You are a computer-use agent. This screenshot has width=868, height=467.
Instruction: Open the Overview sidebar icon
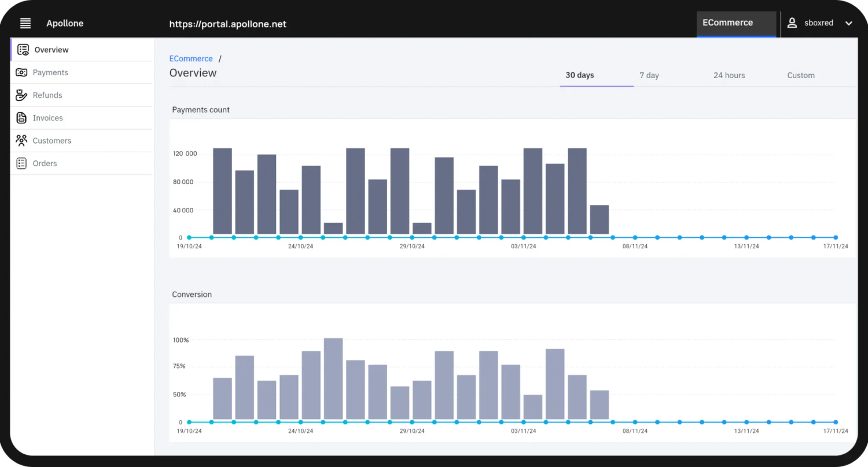tap(23, 49)
